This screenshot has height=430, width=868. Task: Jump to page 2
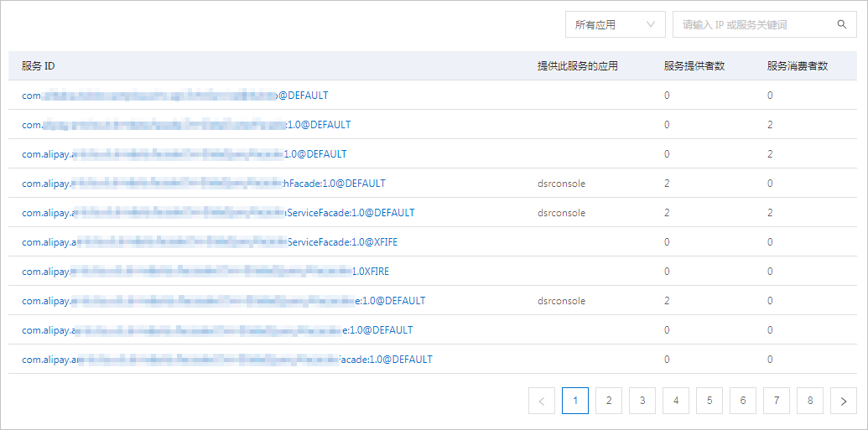pyautogui.click(x=609, y=401)
